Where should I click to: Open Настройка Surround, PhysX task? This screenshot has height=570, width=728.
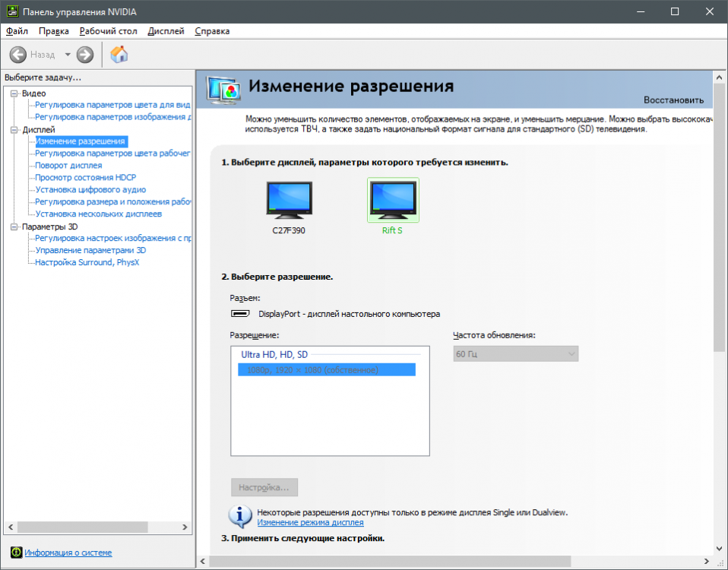tap(87, 262)
